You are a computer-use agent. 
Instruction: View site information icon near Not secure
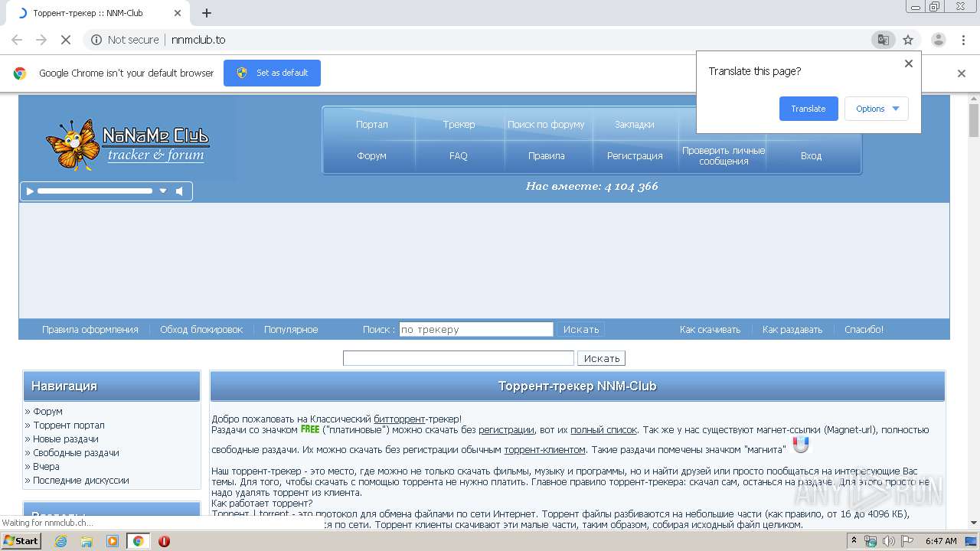click(96, 40)
